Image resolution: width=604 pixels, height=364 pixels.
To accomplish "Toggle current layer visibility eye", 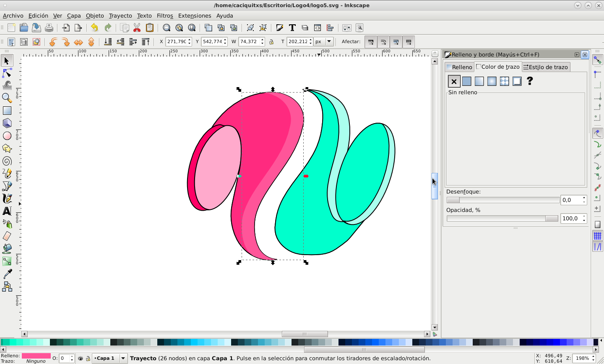I will click(81, 359).
